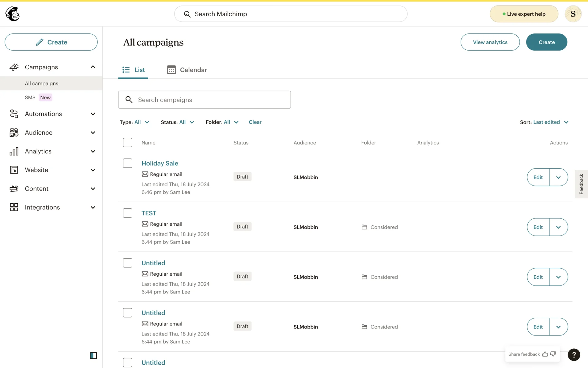The width and height of the screenshot is (588, 368).
Task: Click the Integrations grid icon
Action: [14, 207]
